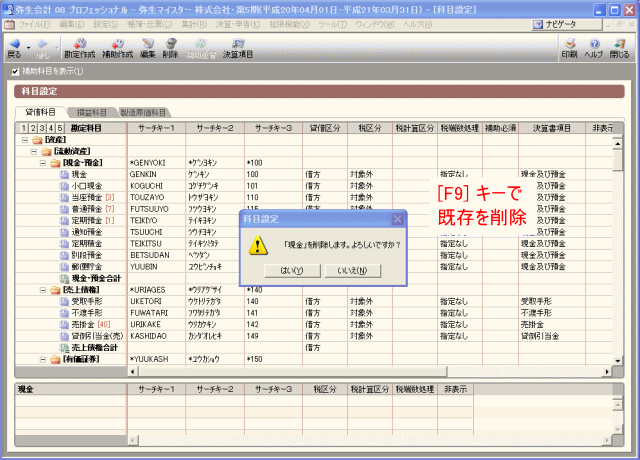Viewport: 640px width, 460px height.
Task: Open the ファイル(F) menu
Action: (34, 24)
